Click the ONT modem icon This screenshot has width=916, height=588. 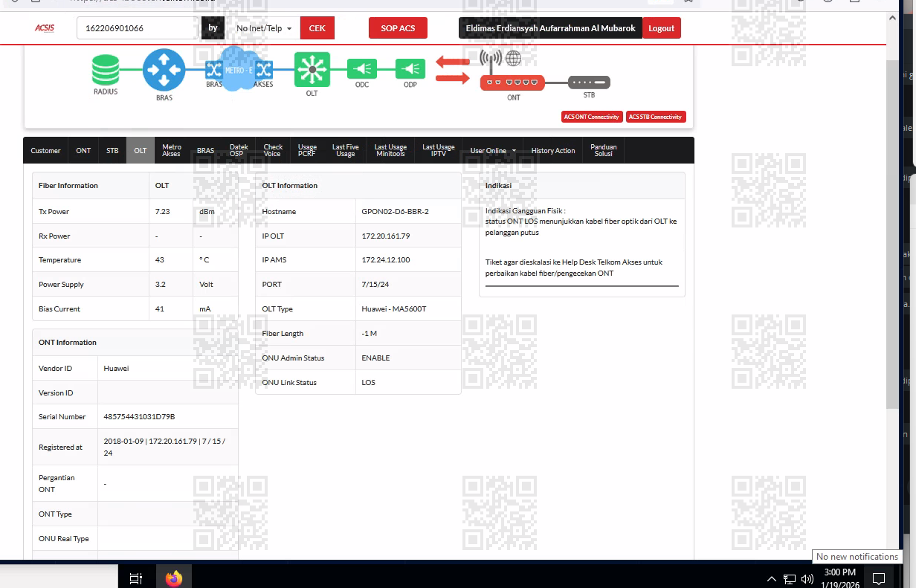tap(512, 83)
